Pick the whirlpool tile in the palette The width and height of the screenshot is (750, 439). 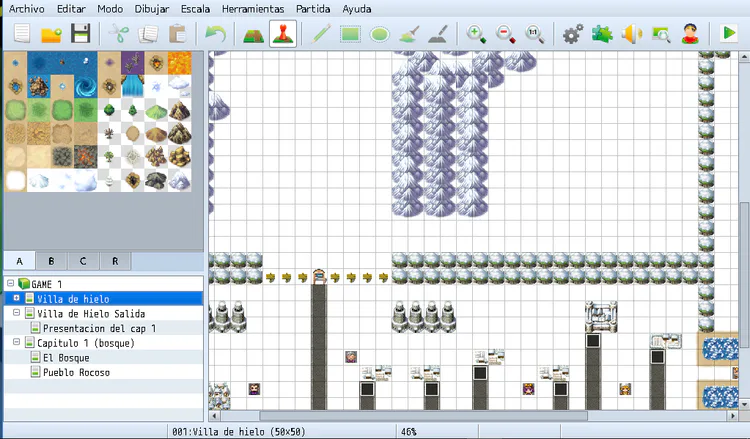pos(86,87)
